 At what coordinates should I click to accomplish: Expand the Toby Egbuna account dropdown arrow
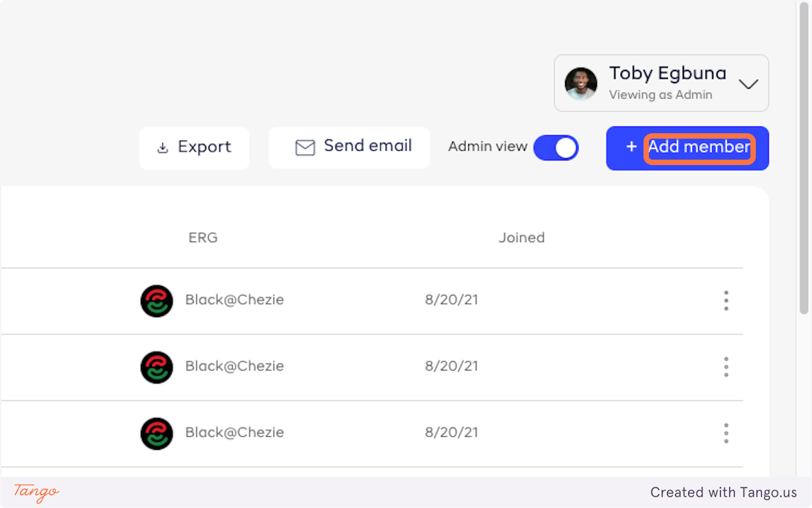(748, 84)
